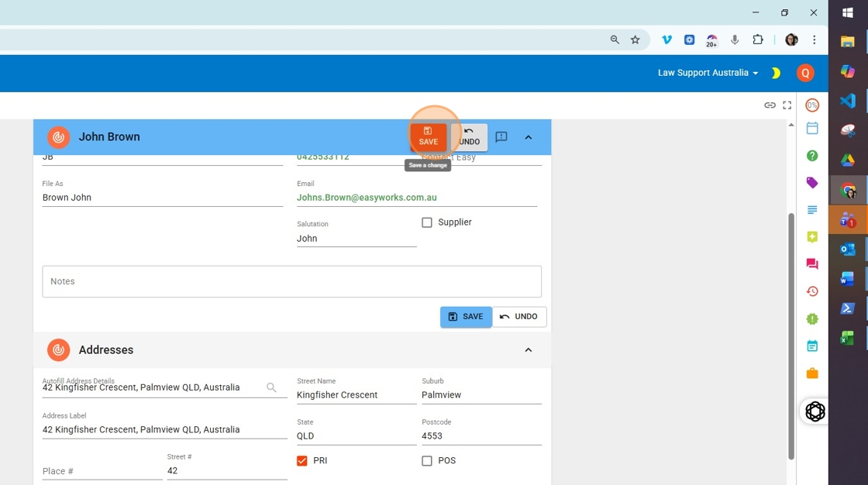This screenshot has width=868, height=485.
Task: Click the purple tag icon in sidebar
Action: click(x=812, y=183)
